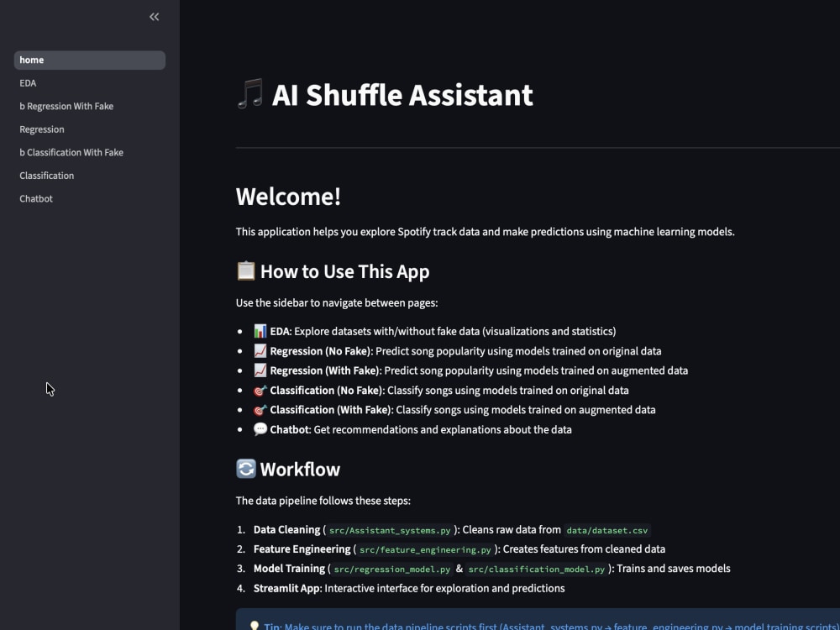Click the refresh arrows icon beside Workflow
This screenshot has width=840, height=630.
(x=246, y=469)
